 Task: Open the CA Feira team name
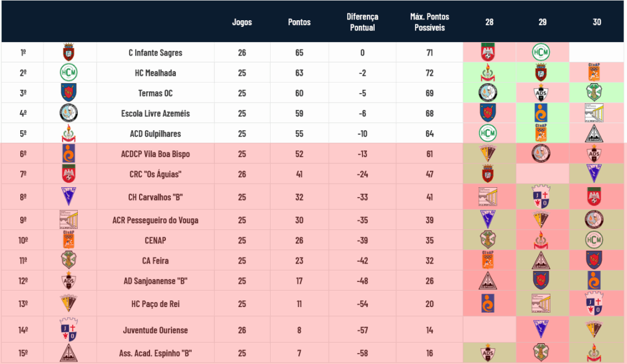pyautogui.click(x=156, y=261)
